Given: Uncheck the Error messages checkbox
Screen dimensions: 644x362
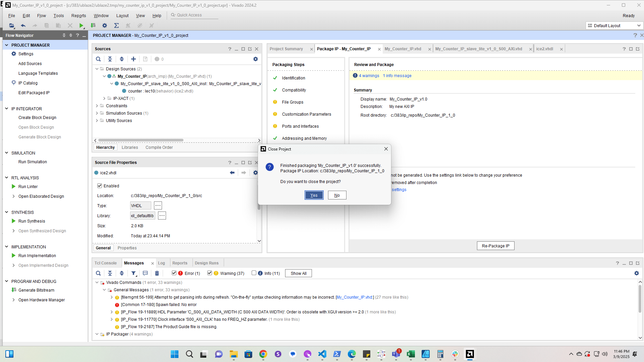Looking at the screenshot, I should [174, 273].
